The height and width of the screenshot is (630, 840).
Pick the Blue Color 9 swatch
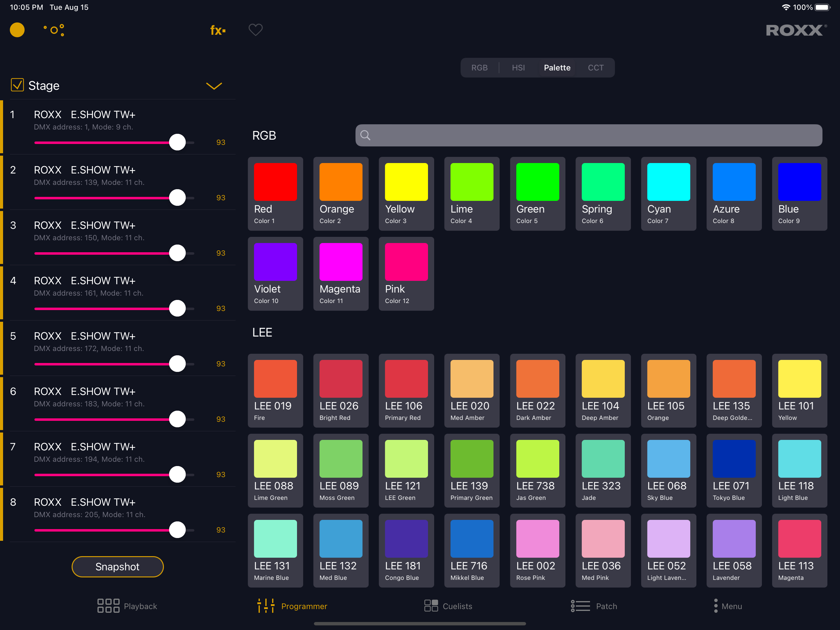[799, 194]
